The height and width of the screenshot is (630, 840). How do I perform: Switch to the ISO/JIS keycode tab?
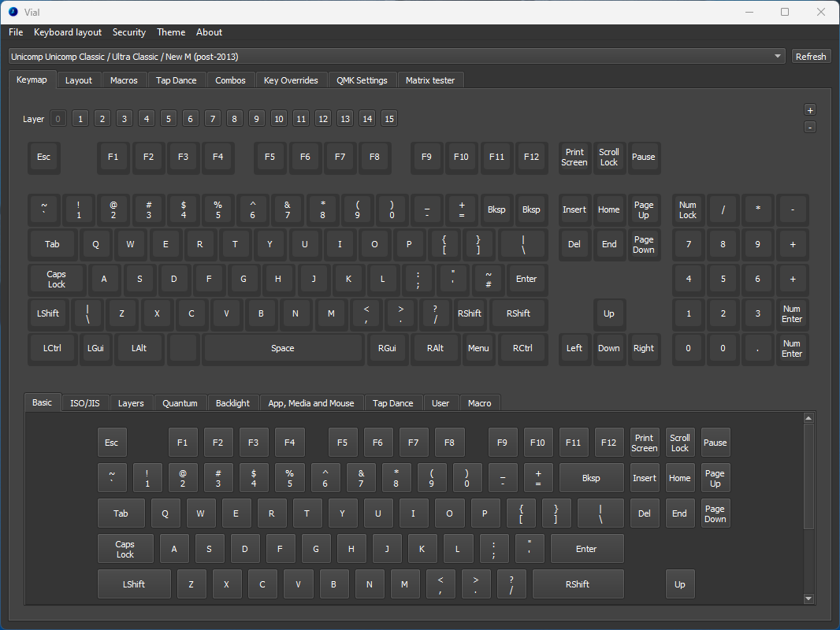click(85, 403)
